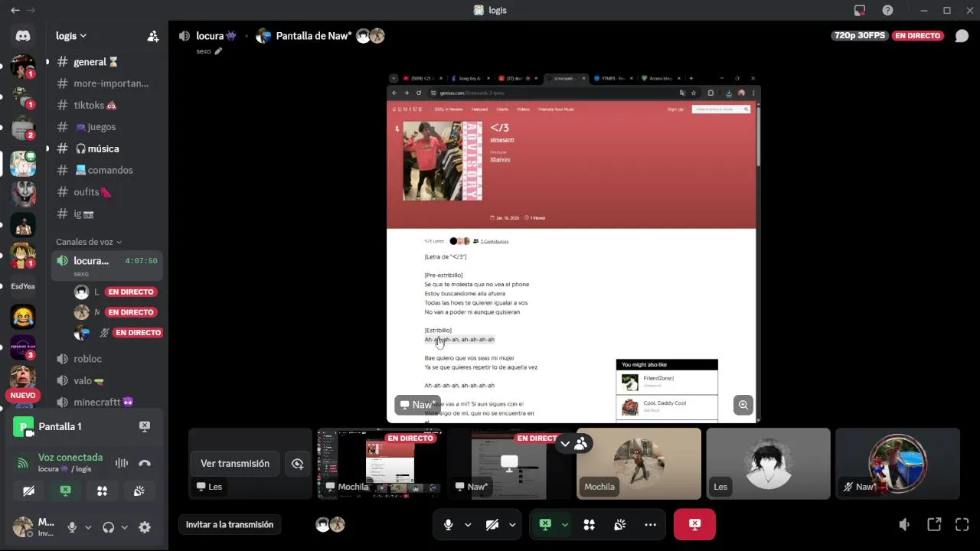This screenshot has width=980, height=551.
Task: Turn on camera in the bottom control bar
Action: pyautogui.click(x=492, y=524)
